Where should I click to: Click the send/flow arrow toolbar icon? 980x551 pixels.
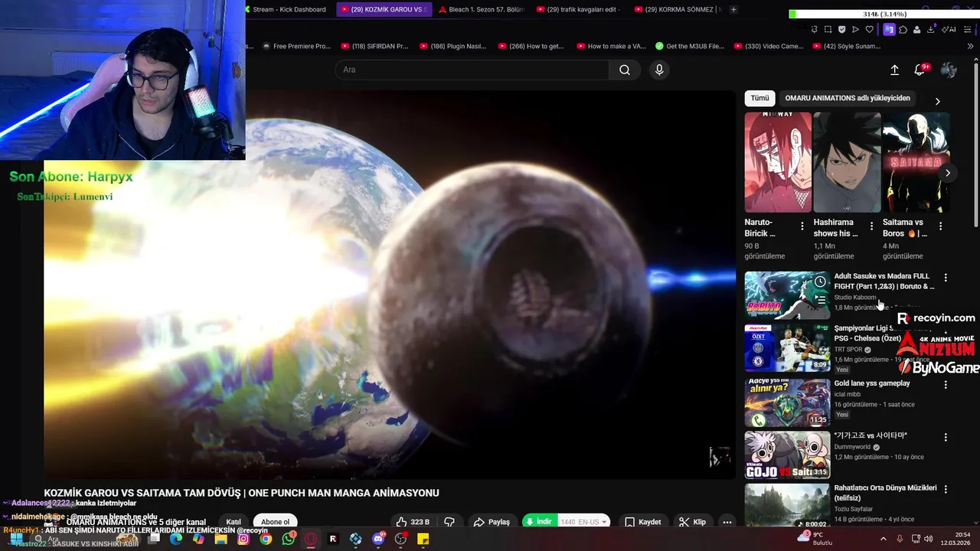855,29
